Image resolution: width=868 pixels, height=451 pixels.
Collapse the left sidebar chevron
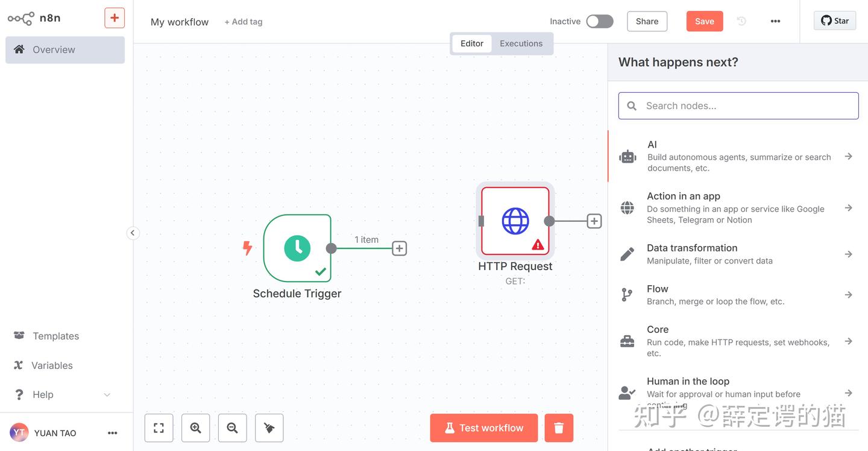(x=133, y=233)
